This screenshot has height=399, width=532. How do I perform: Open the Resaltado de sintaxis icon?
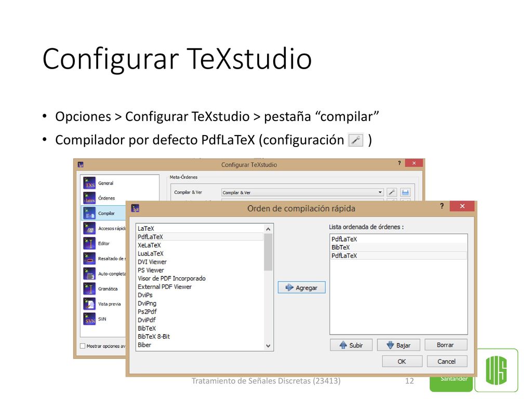pyautogui.click(x=89, y=259)
